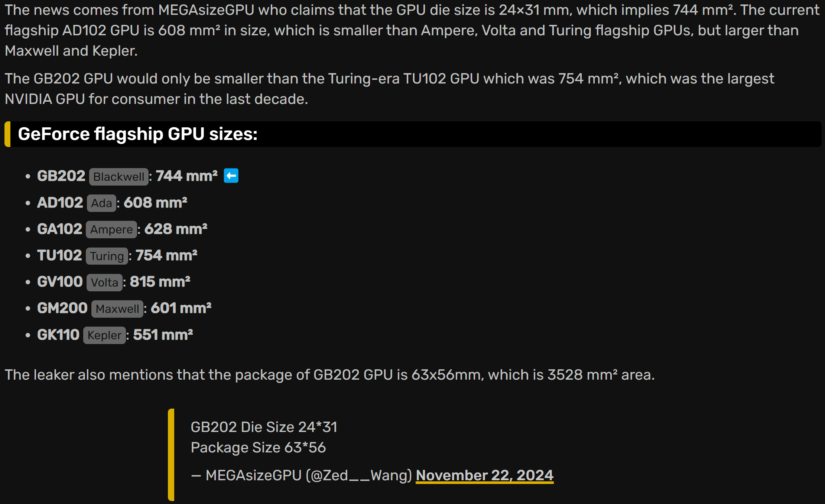
Task: Click the Turing tag label
Action: click(x=107, y=256)
